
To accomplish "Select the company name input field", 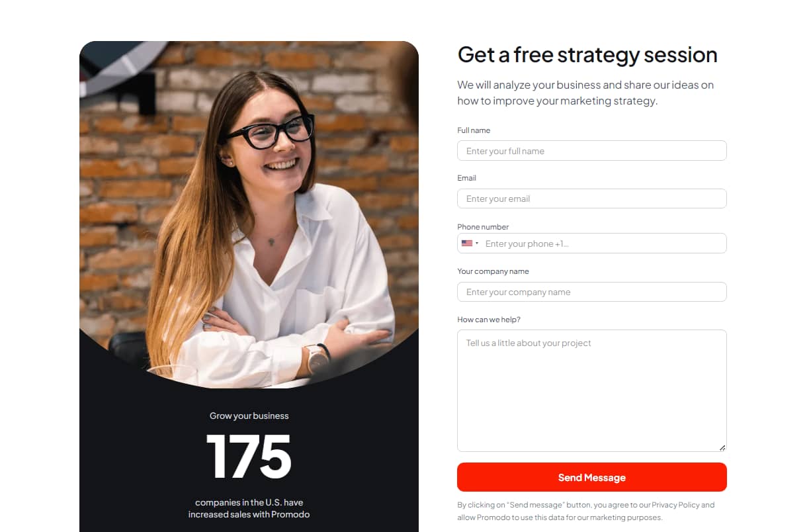I will [x=591, y=292].
